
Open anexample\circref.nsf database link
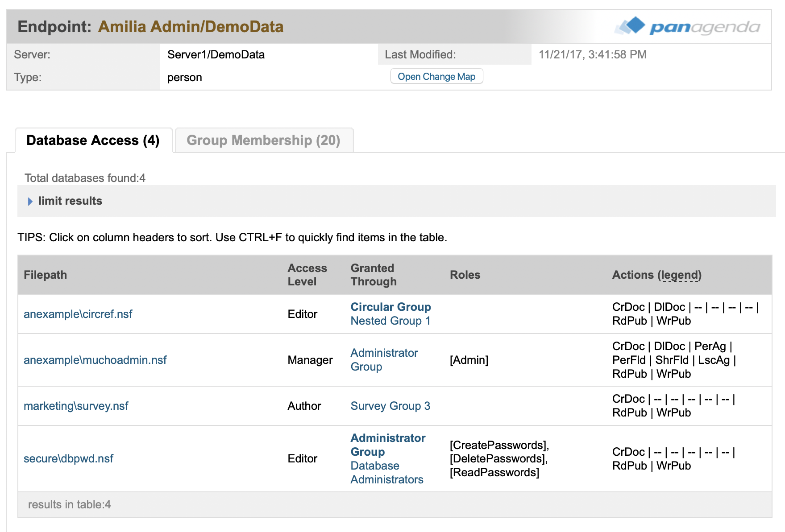pos(78,314)
